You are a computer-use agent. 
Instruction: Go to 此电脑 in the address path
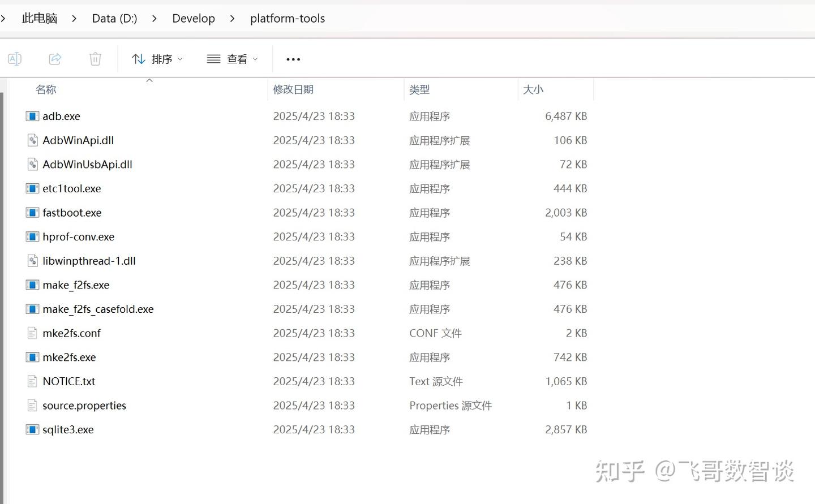(x=40, y=19)
